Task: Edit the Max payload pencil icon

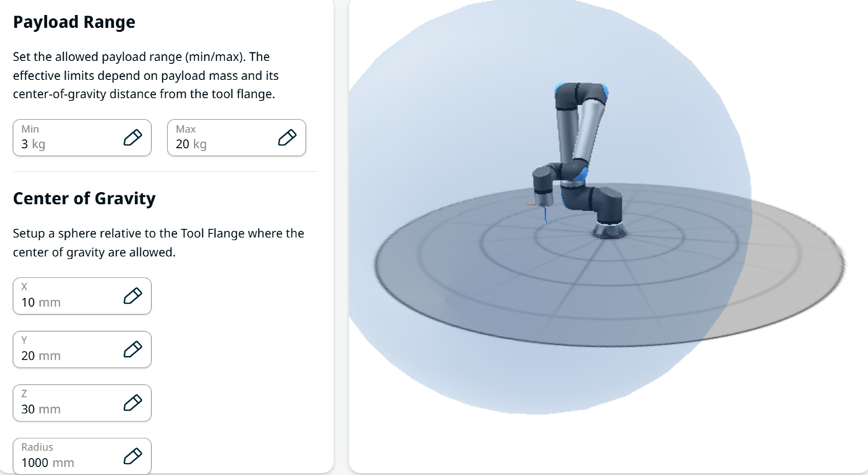Action: 287,138
